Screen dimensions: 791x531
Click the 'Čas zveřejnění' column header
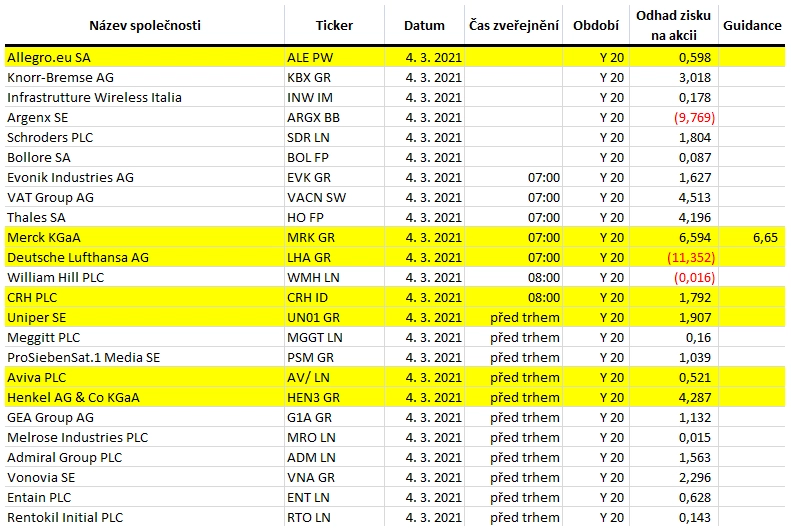tap(514, 26)
